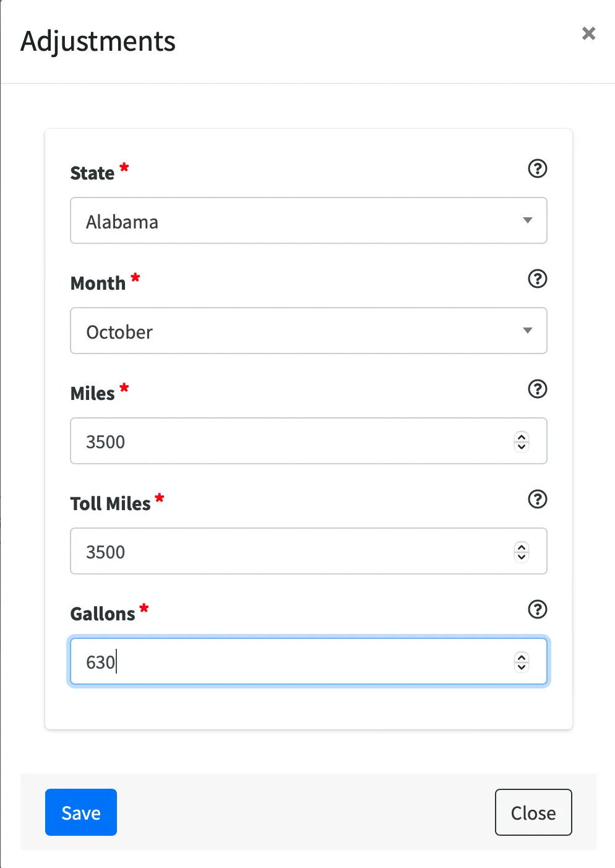Increase Miles value with up stepper
Viewport: 615px width, 868px height.
[522, 436]
